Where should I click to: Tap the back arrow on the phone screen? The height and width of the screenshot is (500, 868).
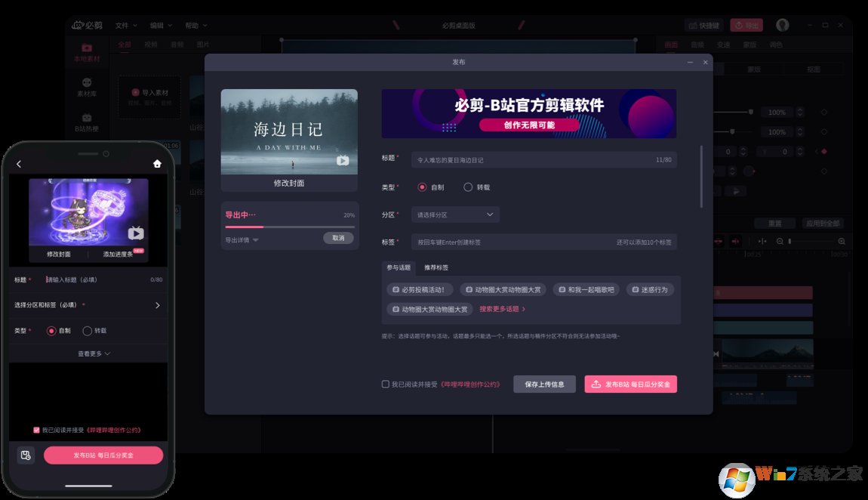click(x=19, y=164)
